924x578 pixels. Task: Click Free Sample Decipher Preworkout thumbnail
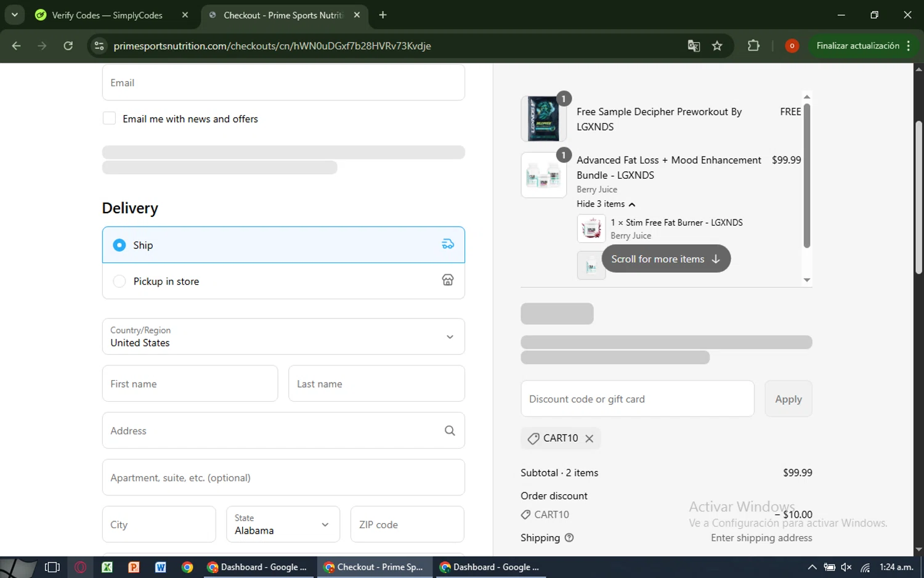coord(543,119)
